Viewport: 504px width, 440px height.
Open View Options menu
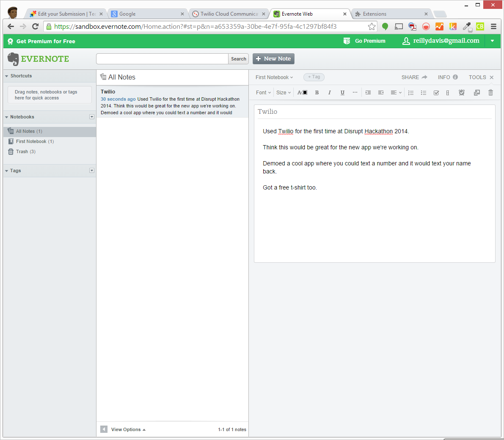(128, 430)
